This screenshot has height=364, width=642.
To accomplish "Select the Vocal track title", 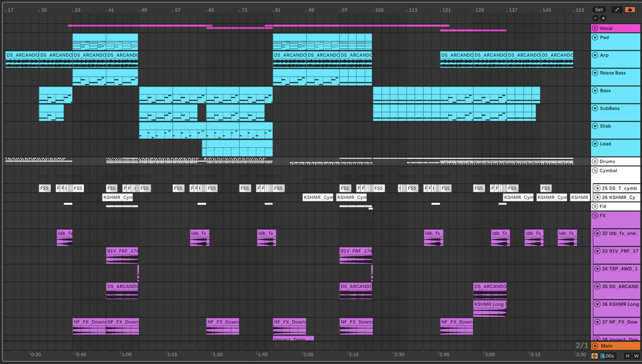I will (x=606, y=28).
